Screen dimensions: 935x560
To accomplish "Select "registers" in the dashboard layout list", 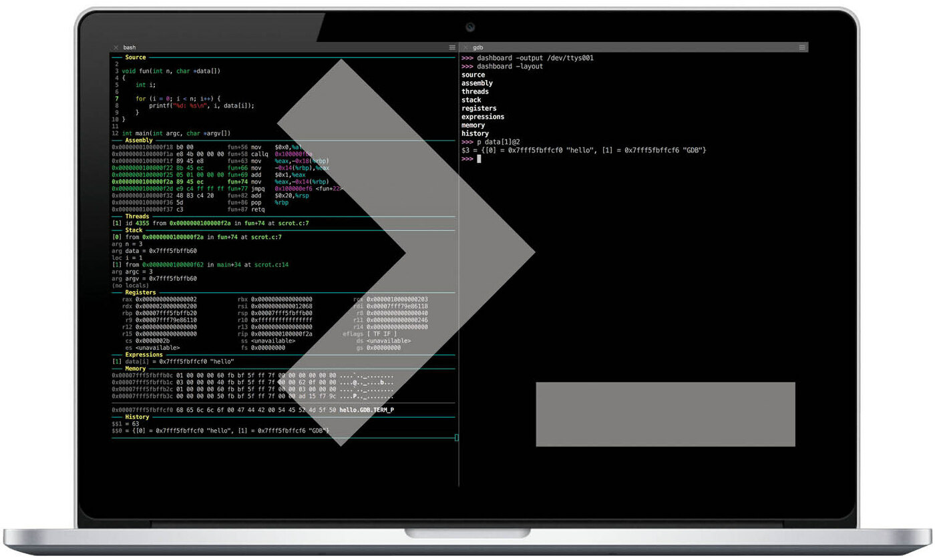I will tap(478, 107).
